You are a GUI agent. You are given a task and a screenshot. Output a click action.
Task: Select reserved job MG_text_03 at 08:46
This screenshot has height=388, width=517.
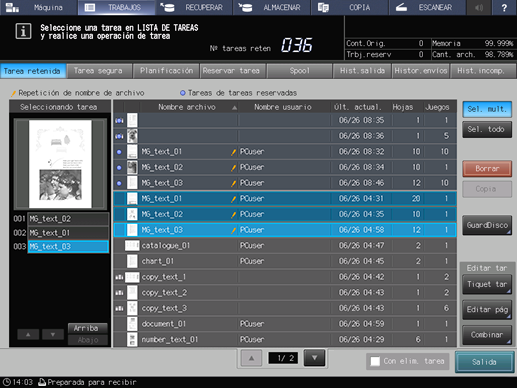click(x=285, y=183)
